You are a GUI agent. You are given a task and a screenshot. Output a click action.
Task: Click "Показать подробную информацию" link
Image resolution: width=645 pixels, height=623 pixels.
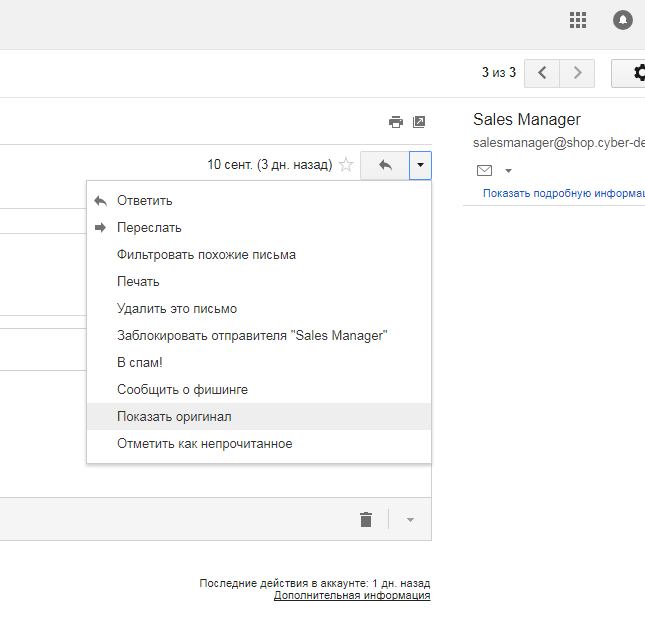pos(563,194)
